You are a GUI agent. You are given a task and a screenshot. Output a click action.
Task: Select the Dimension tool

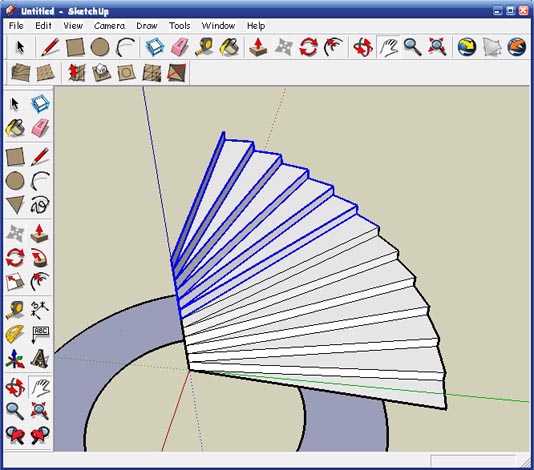coord(40,310)
